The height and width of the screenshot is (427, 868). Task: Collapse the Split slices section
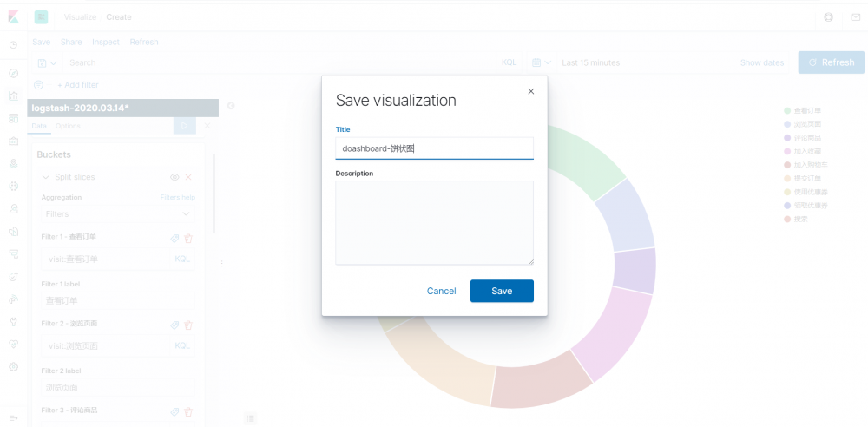coord(46,177)
